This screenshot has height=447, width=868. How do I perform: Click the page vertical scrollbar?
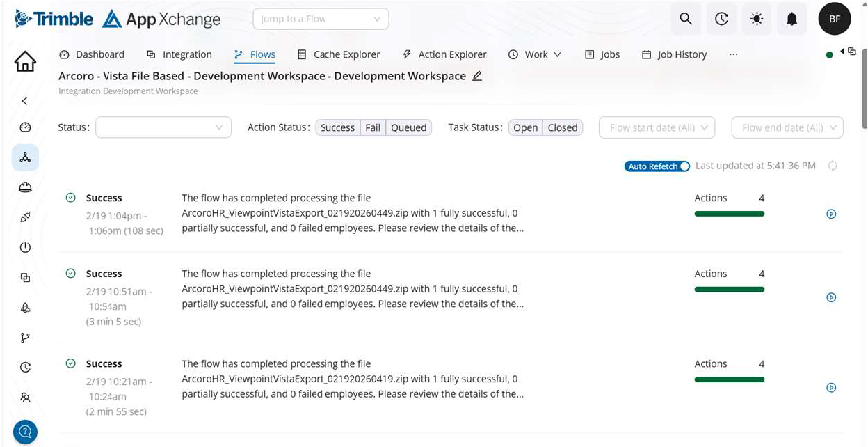tap(864, 87)
